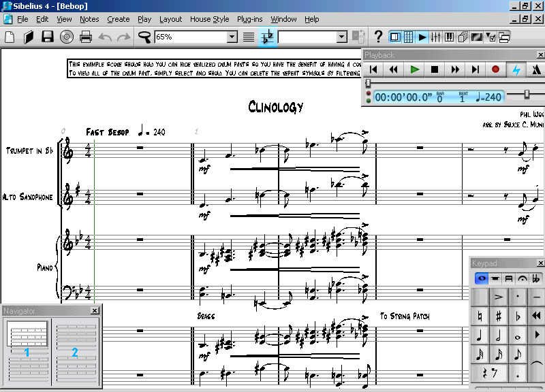Expand the 65% zoom dropdown

[x=232, y=37]
